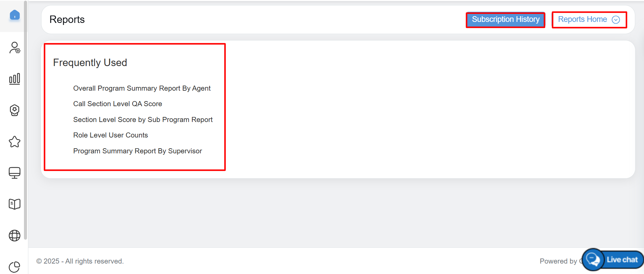Screen dimensions: 644x274
Task: Click the Live chat button label
Action: click(622, 260)
